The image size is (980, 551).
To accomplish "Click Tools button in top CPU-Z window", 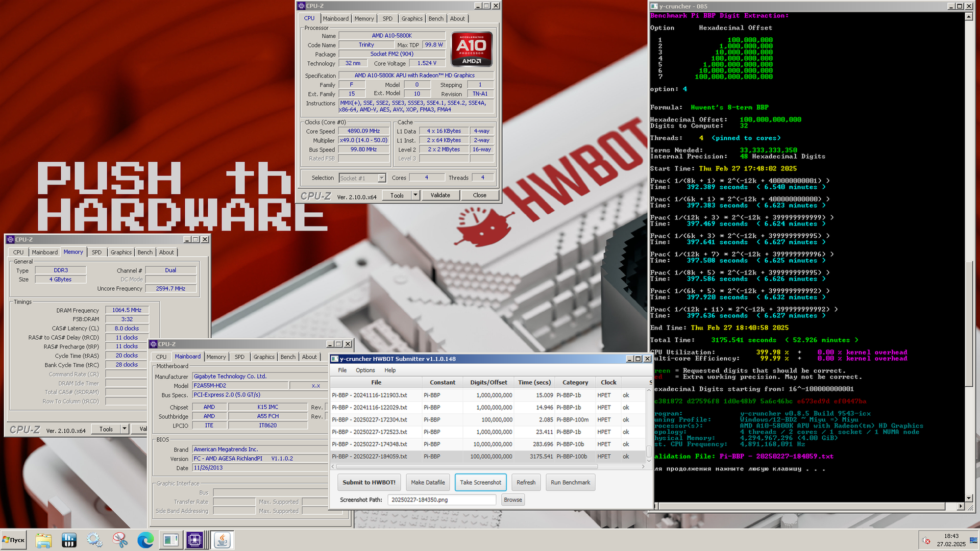I will point(397,195).
